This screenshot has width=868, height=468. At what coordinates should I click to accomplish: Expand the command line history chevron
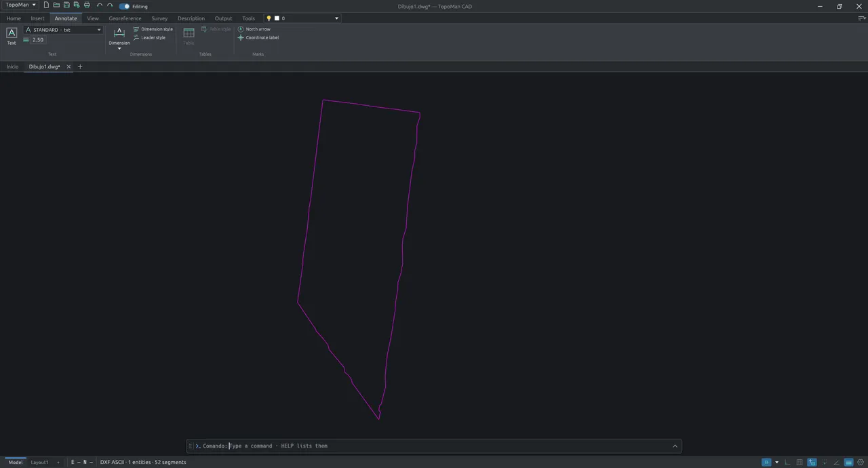tap(675, 446)
